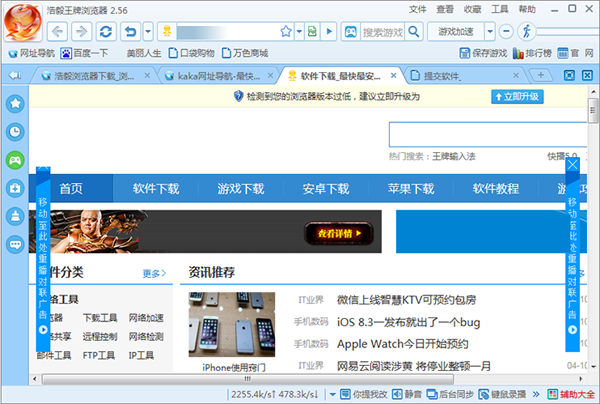Open 安卓下载 in site navigation

pyautogui.click(x=326, y=189)
